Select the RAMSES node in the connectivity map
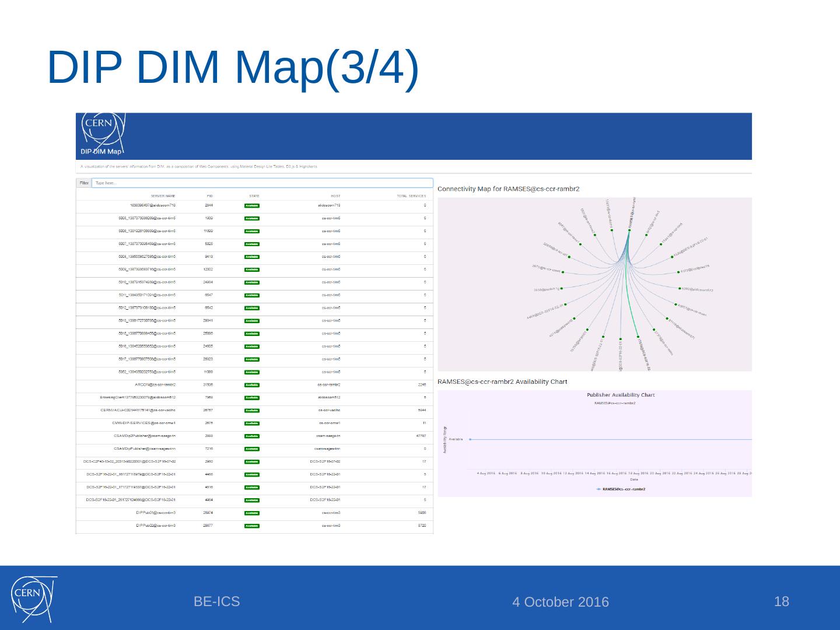Viewport: 840px width, 630px height. point(629,230)
